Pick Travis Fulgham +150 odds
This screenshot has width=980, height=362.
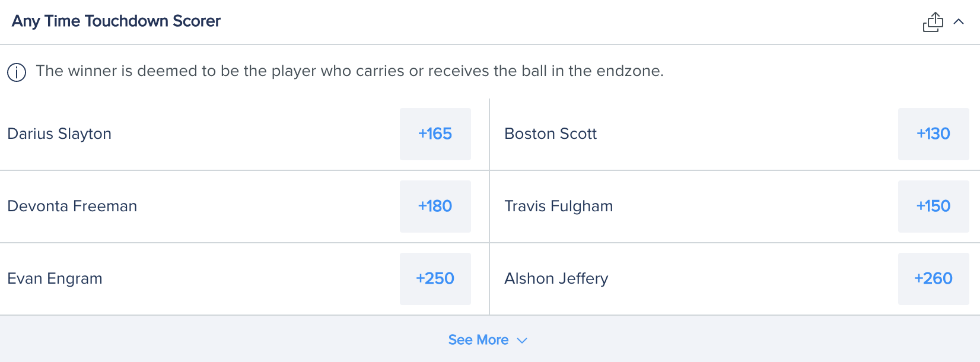(x=933, y=207)
